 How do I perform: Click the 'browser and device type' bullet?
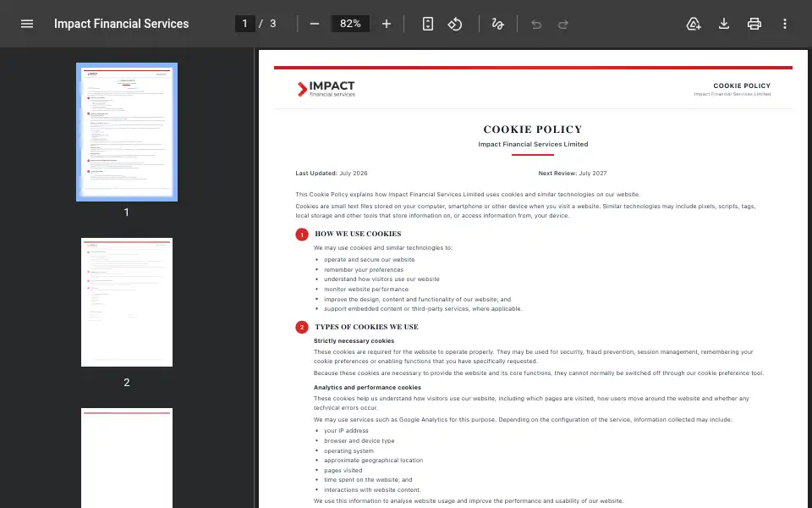[359, 441]
